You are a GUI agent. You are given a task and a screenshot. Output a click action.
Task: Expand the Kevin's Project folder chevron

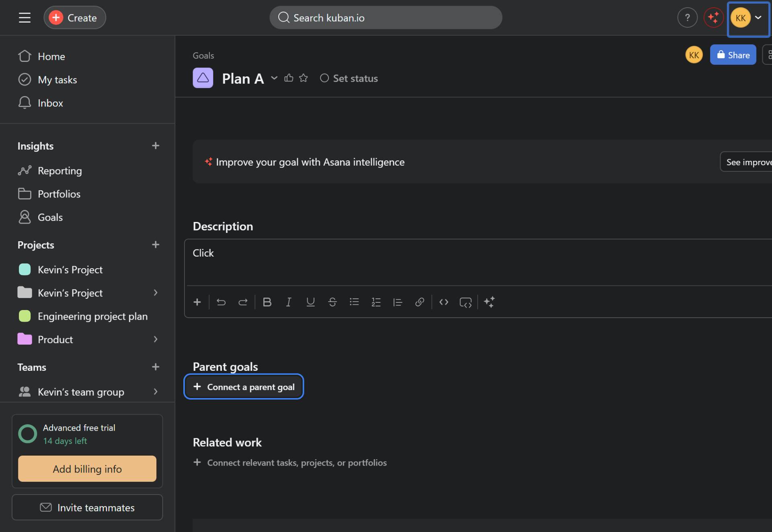[x=156, y=293]
